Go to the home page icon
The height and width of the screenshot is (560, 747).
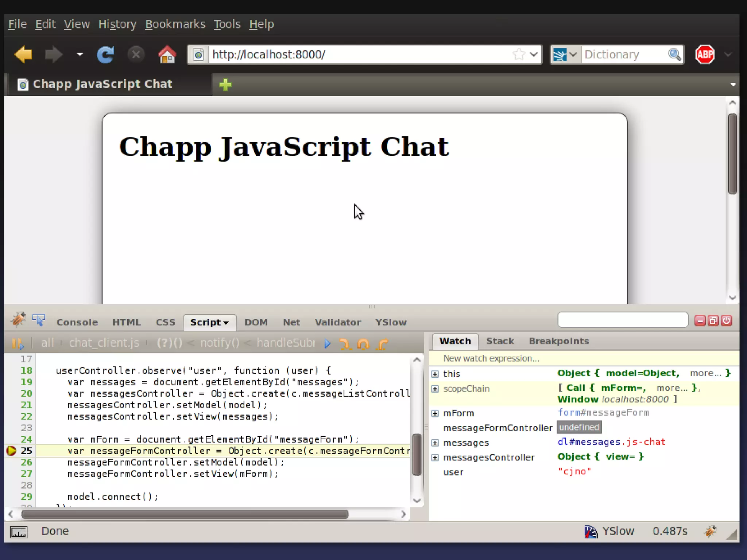pos(167,55)
